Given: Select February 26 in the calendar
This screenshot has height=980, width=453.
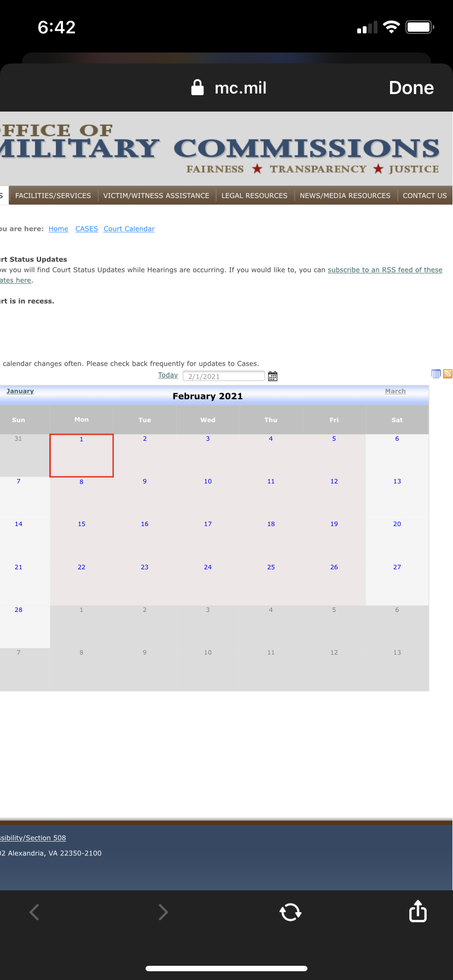Looking at the screenshot, I should pyautogui.click(x=334, y=567).
